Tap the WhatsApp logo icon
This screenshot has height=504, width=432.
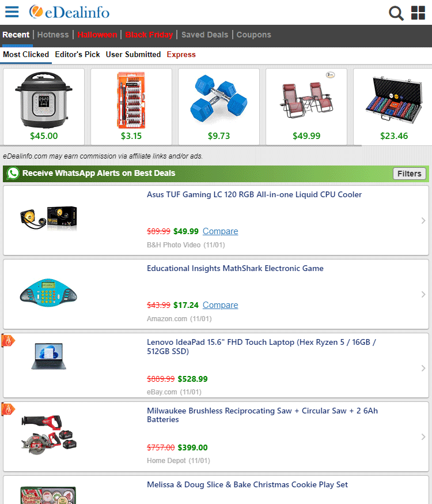pos(13,173)
